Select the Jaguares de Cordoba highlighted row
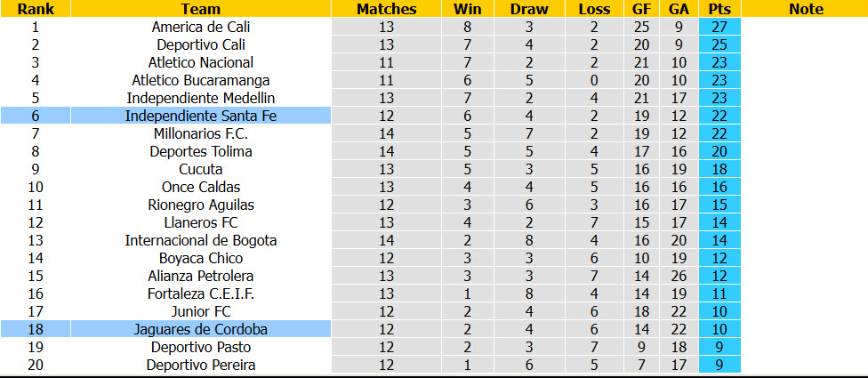The image size is (868, 378). tap(370, 329)
